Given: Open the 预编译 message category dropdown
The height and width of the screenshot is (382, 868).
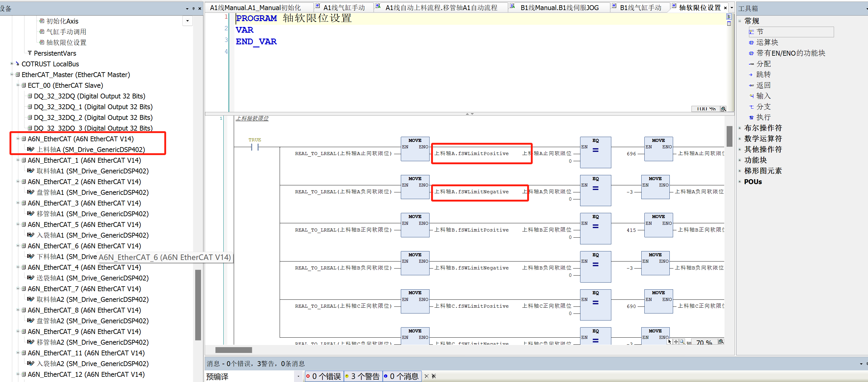Looking at the screenshot, I should coord(298,376).
